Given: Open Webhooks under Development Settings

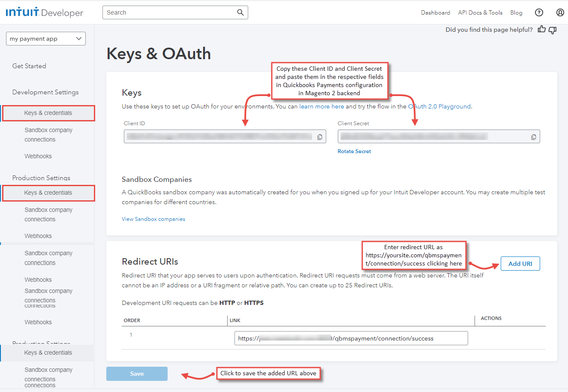Looking at the screenshot, I should point(38,156).
